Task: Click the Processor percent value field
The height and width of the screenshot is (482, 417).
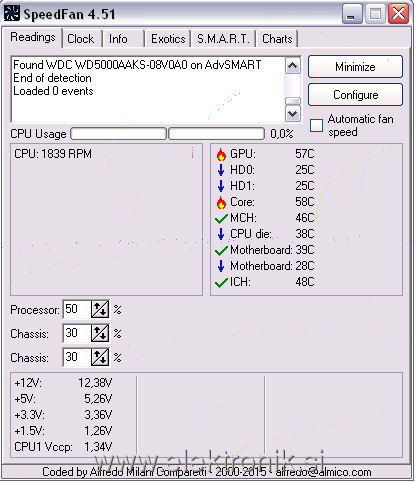Action: 77,309
